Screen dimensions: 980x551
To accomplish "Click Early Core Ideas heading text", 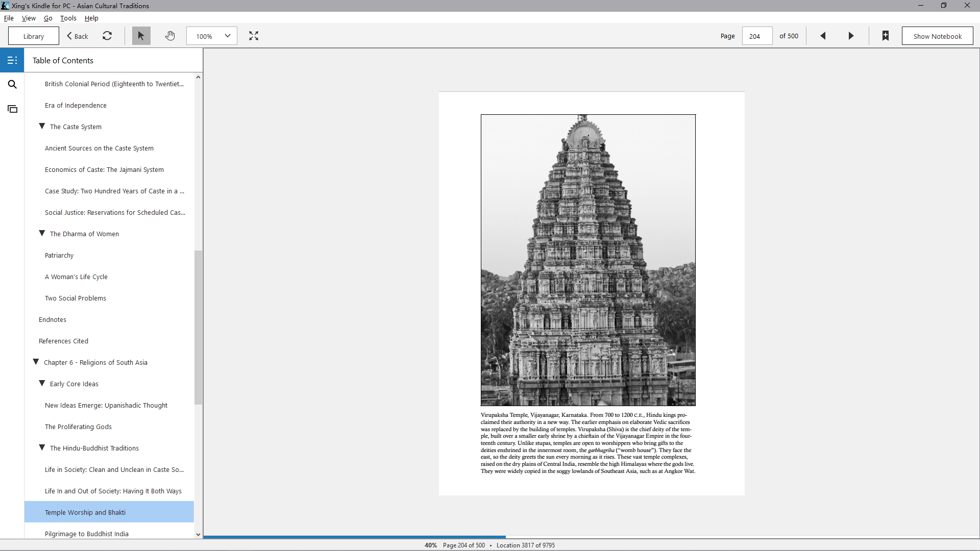I will tap(74, 384).
